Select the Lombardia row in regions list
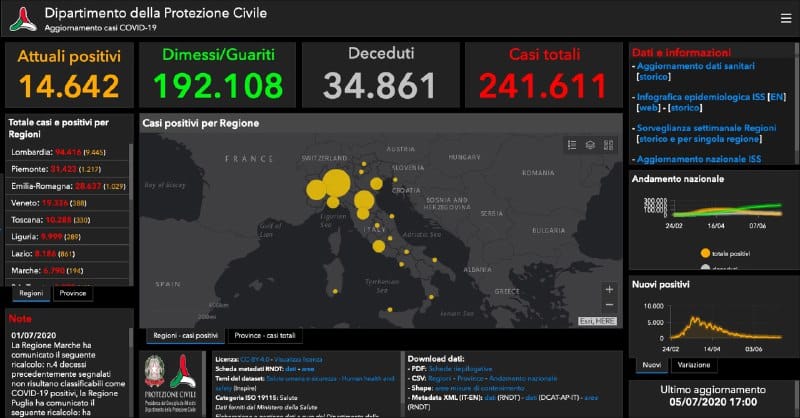This screenshot has width=800, height=418. [67, 152]
